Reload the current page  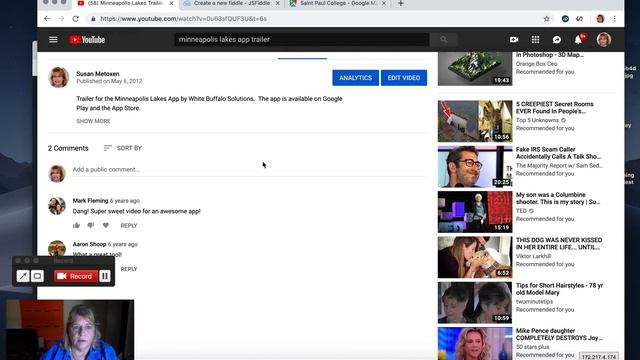(76, 19)
